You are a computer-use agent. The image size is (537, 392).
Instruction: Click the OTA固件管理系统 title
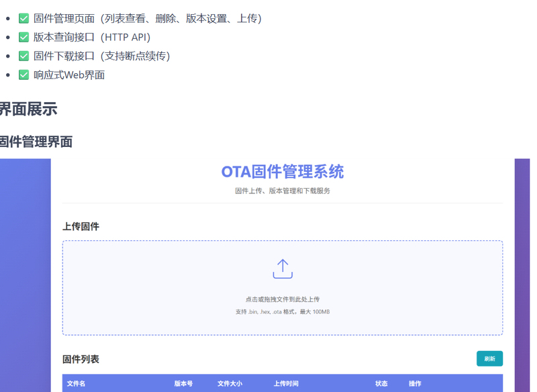pos(283,172)
